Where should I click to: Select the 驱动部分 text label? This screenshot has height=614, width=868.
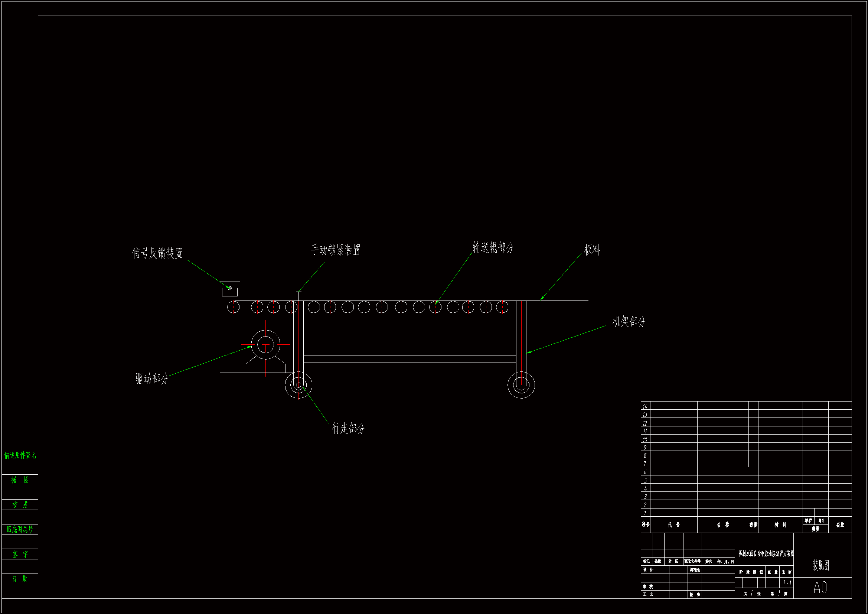[x=152, y=378]
